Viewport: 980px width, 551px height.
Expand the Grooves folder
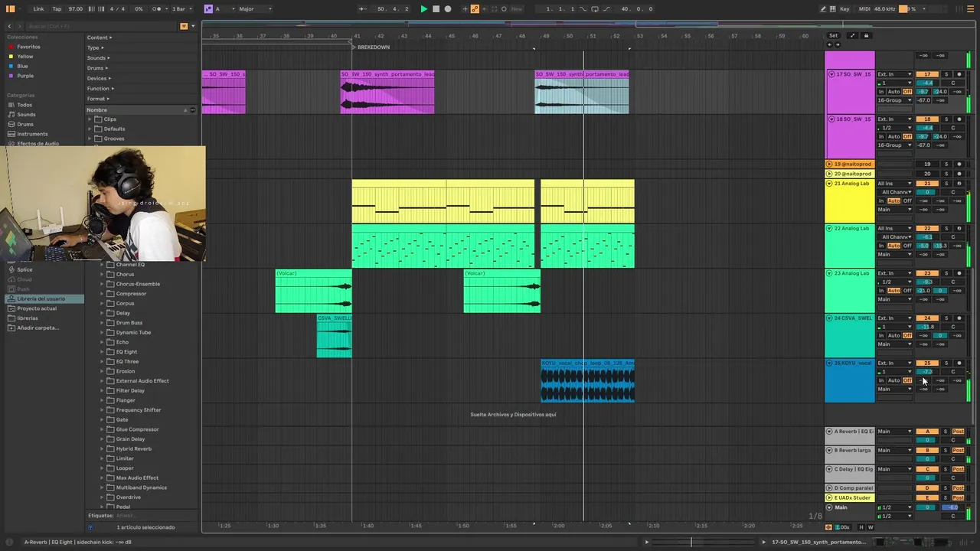pos(90,139)
